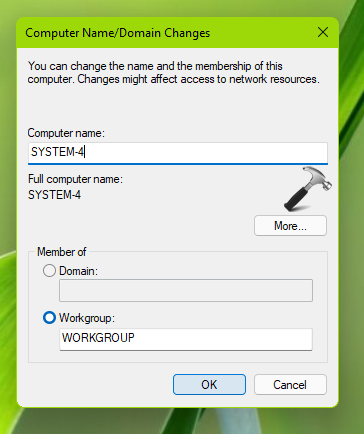364x434 pixels.
Task: Click the description text about network resources
Action: click(x=173, y=72)
